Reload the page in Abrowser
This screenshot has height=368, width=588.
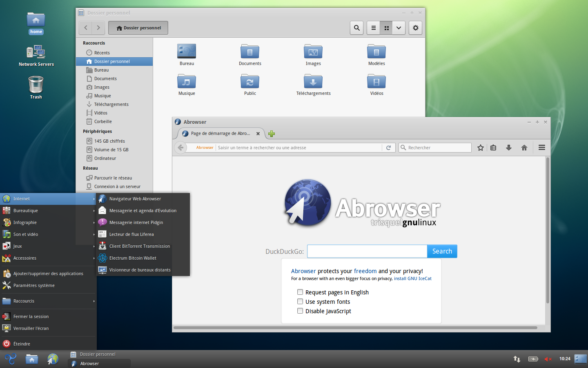[x=389, y=148]
